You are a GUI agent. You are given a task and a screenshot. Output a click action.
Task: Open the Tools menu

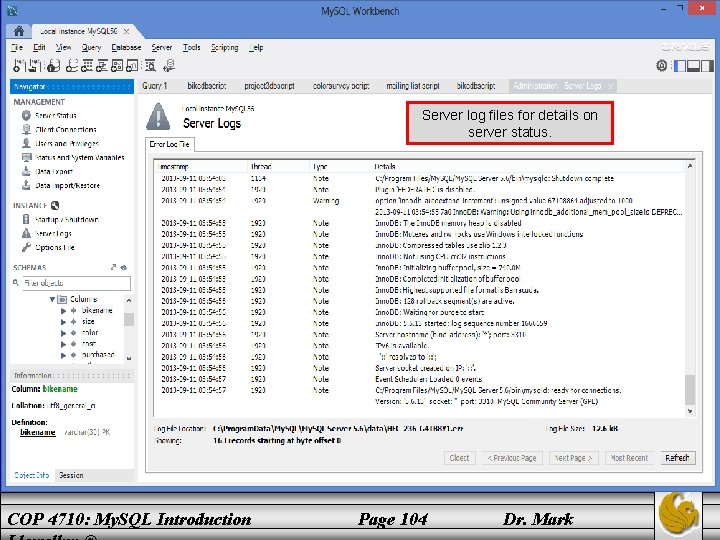191,47
